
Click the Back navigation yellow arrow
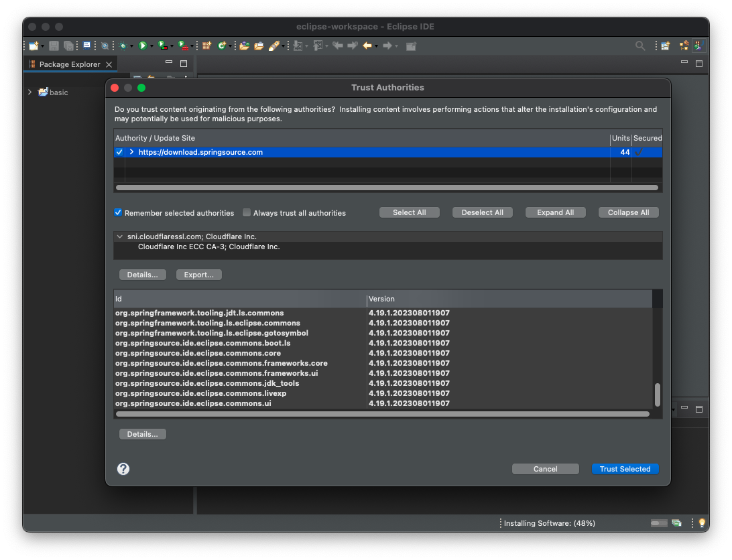point(367,46)
